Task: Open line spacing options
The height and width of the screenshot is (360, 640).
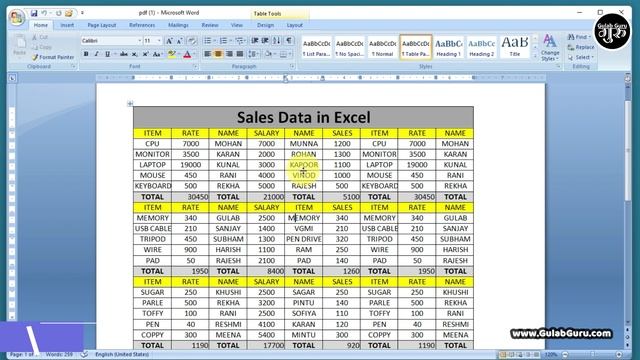Action: pos(253,54)
